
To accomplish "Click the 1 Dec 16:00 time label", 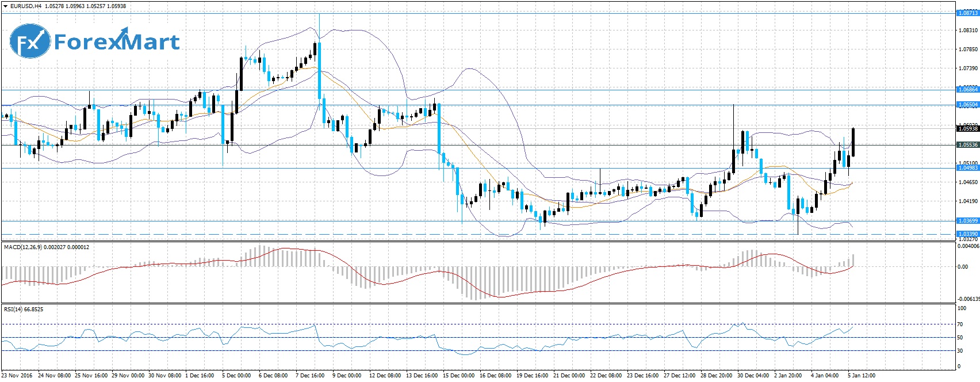I will [x=200, y=376].
